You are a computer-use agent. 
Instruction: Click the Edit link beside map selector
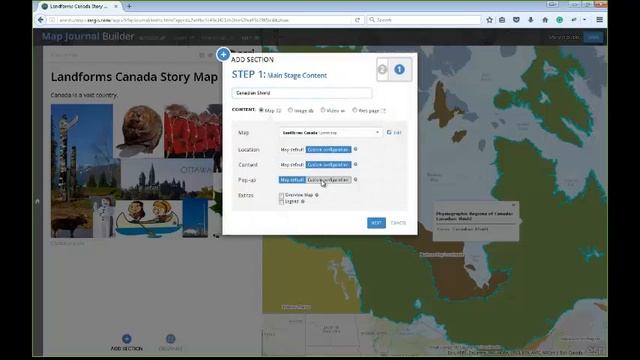pos(398,133)
